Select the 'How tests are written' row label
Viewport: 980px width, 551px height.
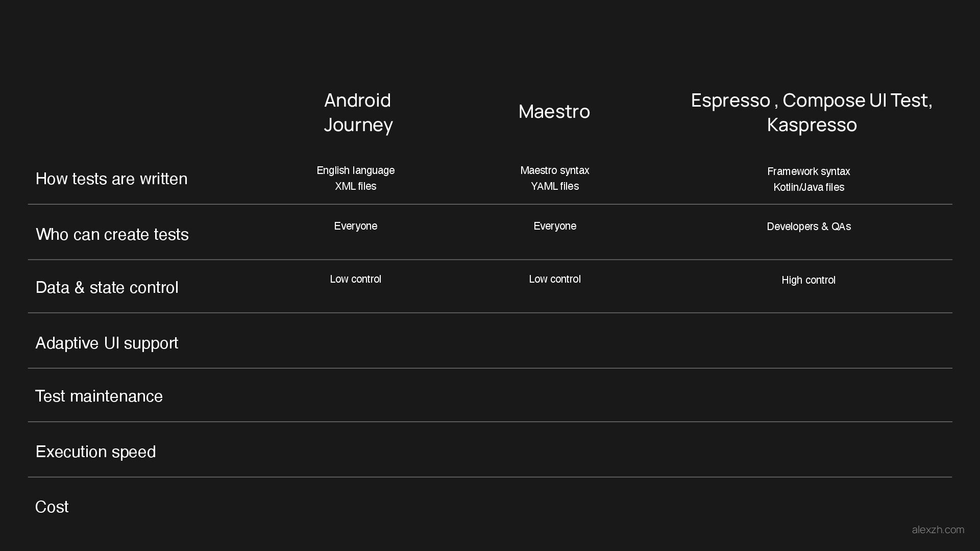(x=111, y=179)
